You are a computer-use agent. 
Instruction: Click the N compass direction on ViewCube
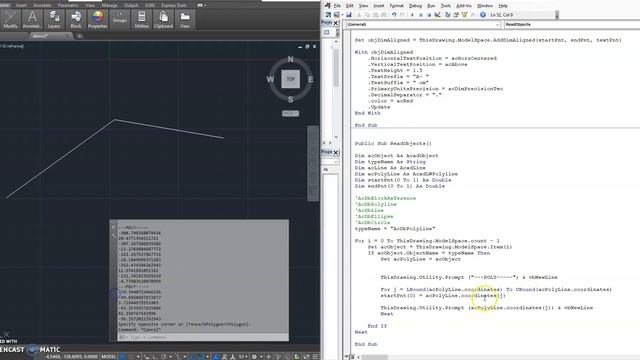(x=291, y=59)
